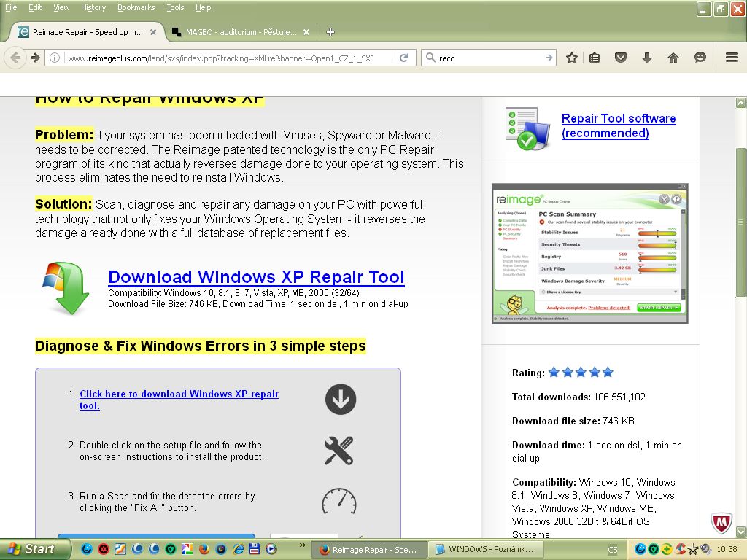Open the View menu
This screenshot has height=560, width=747.
pyautogui.click(x=61, y=7)
